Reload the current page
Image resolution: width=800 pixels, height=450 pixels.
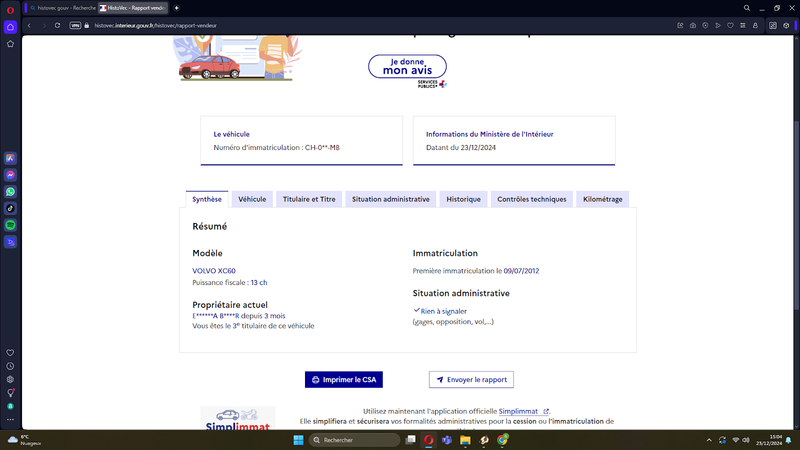(x=57, y=26)
